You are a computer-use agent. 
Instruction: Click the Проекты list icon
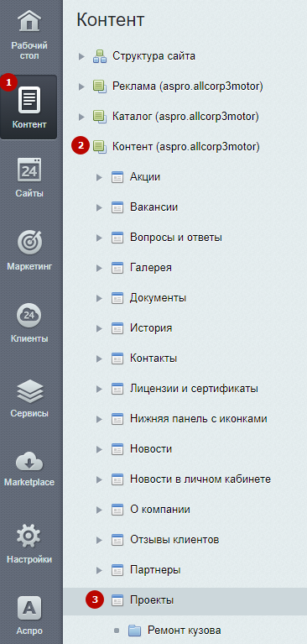click(x=117, y=600)
